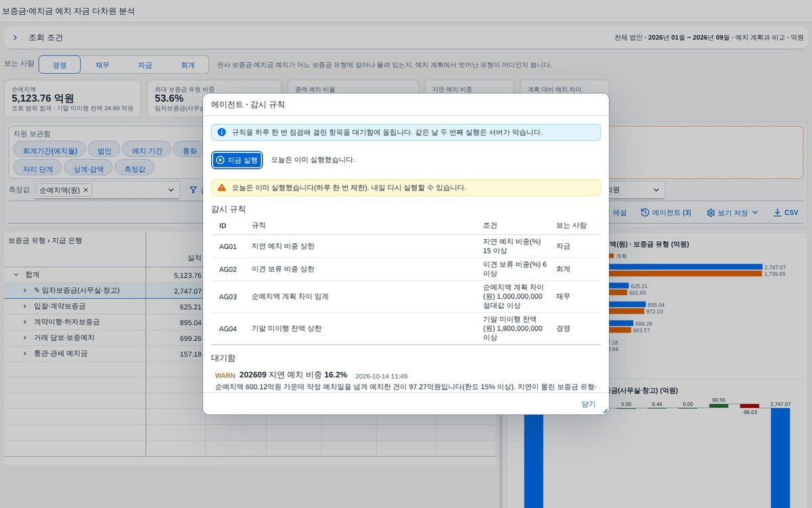Viewport: 812px width, 508px height.
Task: Open the 에이전트 (3) history button
Action: [x=666, y=213]
